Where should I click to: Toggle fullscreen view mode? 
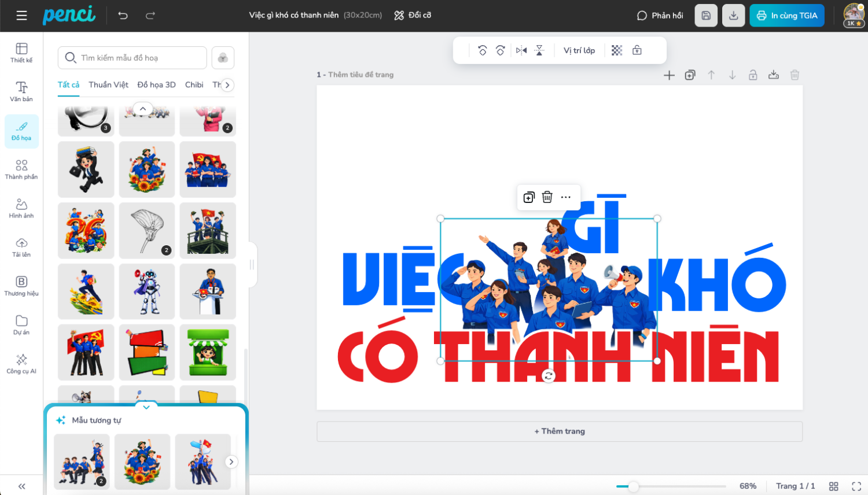[856, 486]
